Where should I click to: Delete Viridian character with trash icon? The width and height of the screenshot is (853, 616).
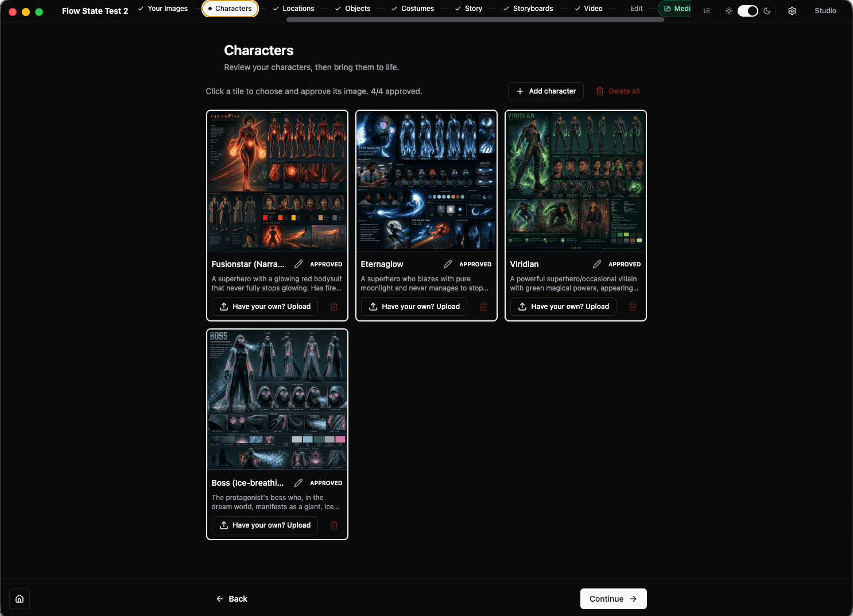[x=633, y=307]
